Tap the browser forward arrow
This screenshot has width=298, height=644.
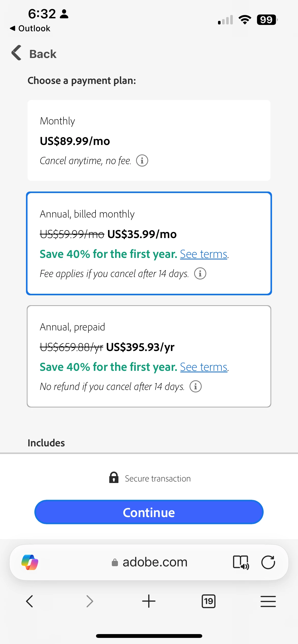click(89, 601)
